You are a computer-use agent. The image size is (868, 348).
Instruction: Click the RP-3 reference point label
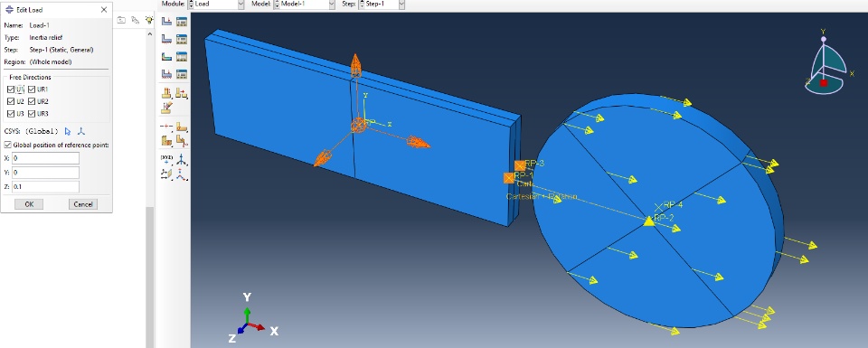click(534, 164)
